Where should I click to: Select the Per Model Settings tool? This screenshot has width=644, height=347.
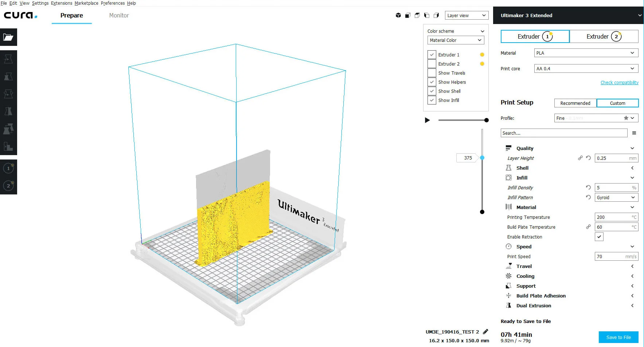tap(8, 129)
